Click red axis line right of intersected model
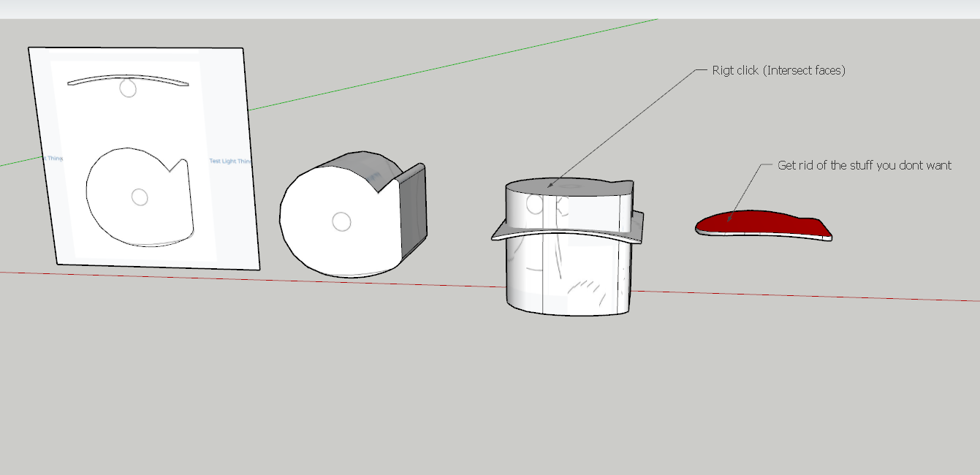This screenshot has height=475, width=980. pos(804,295)
